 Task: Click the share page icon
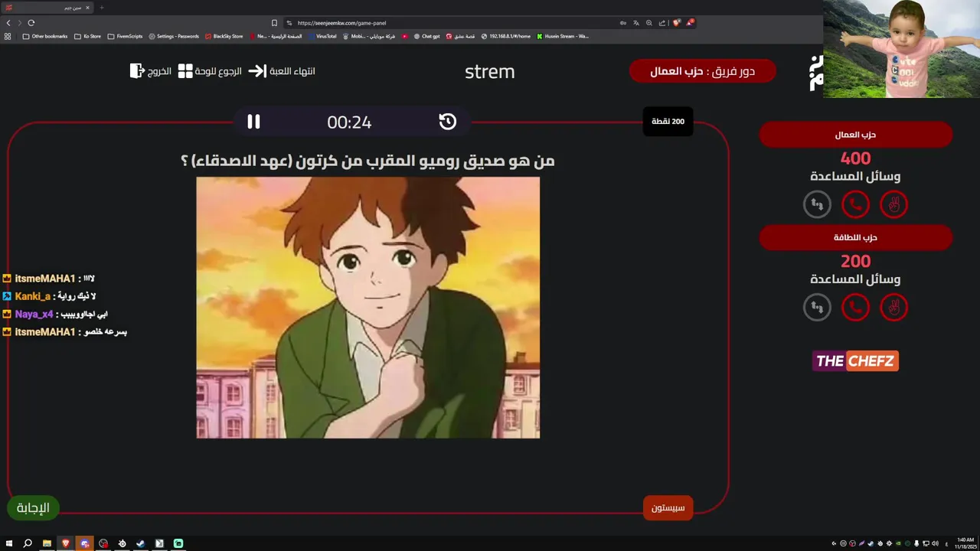point(662,23)
